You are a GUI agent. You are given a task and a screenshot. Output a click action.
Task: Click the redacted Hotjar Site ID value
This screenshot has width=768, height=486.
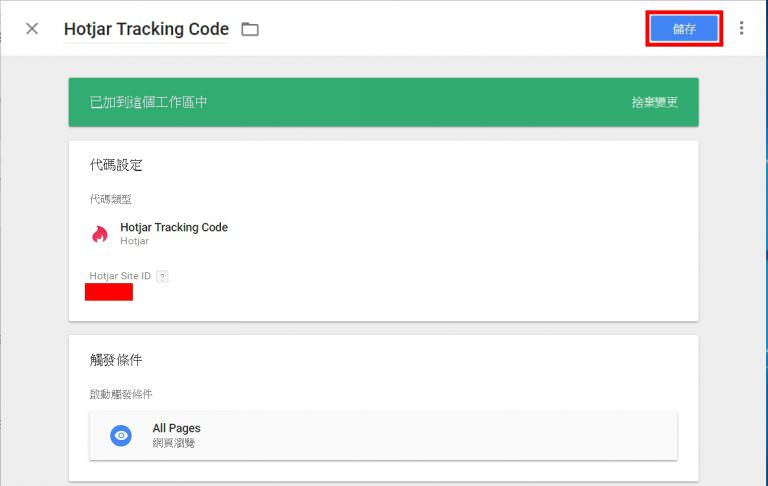(109, 292)
